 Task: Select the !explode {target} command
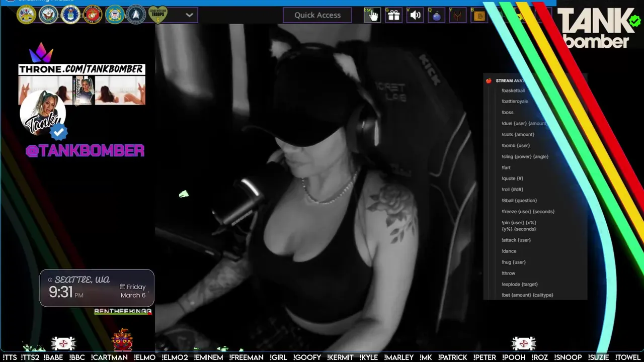(520, 284)
